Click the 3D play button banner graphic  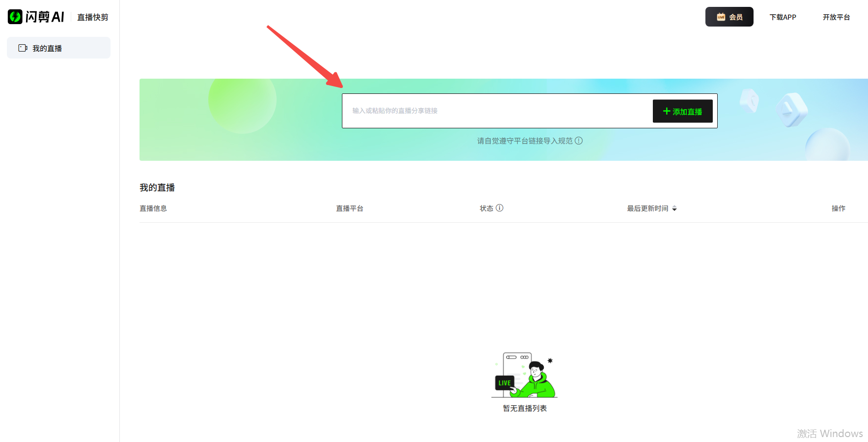point(791,109)
